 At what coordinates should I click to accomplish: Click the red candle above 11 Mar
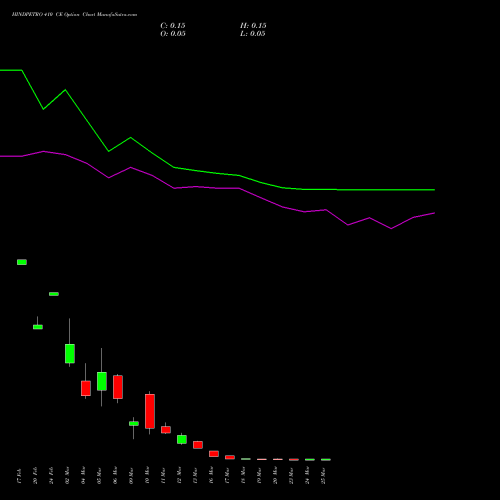point(166,430)
